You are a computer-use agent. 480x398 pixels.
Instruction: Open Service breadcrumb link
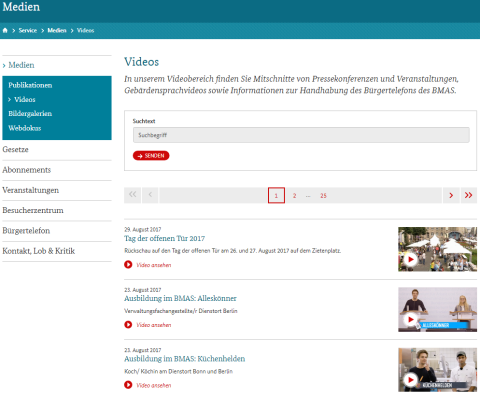click(28, 30)
